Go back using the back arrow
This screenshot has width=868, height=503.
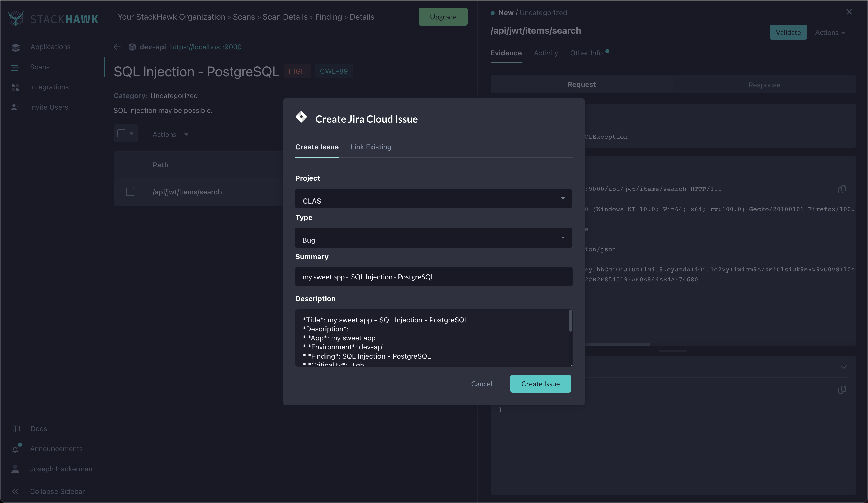click(117, 47)
